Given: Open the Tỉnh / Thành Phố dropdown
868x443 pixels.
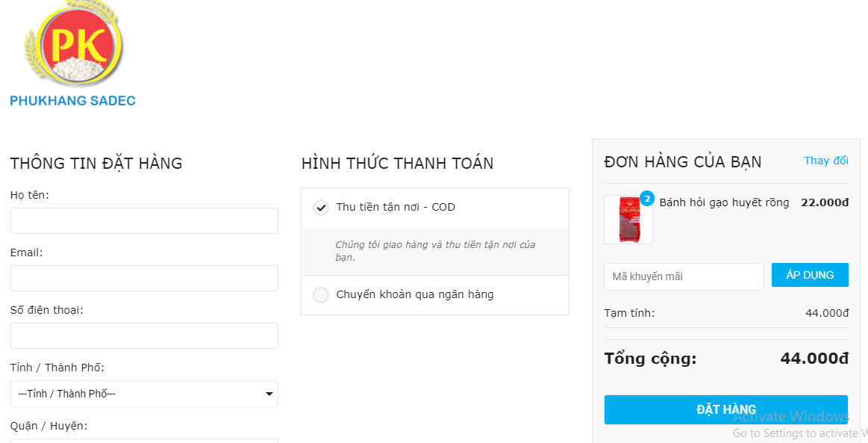Looking at the screenshot, I should (144, 394).
